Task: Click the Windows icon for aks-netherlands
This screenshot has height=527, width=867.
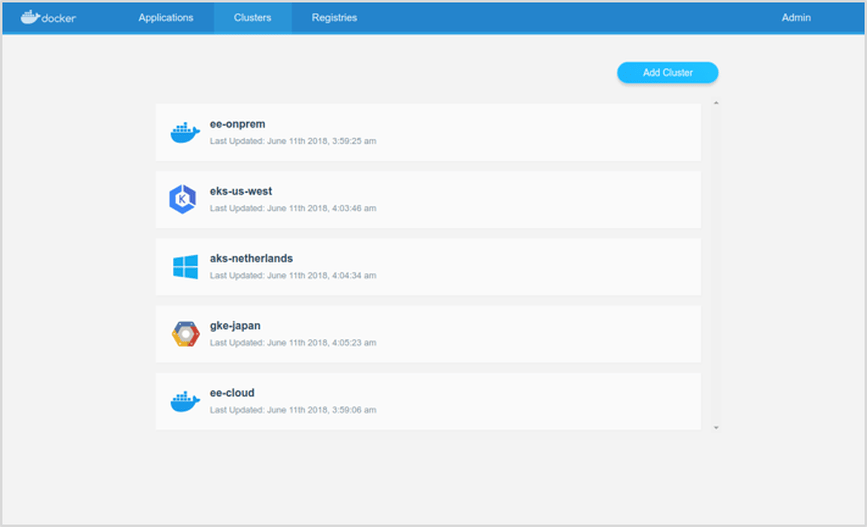Action: click(x=185, y=267)
